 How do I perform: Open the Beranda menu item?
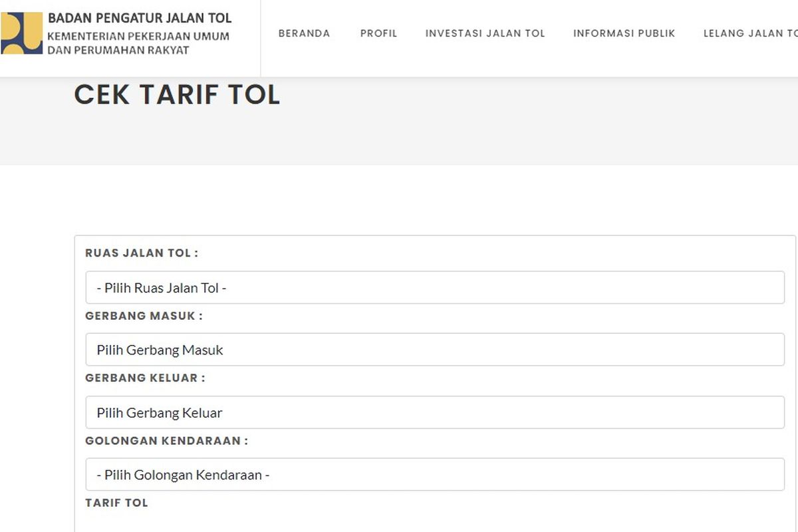(x=305, y=33)
